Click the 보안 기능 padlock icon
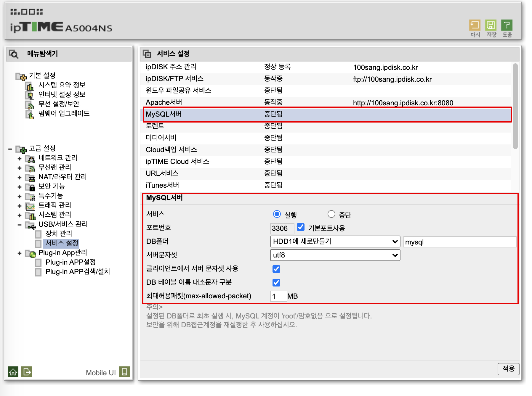 pos(30,187)
